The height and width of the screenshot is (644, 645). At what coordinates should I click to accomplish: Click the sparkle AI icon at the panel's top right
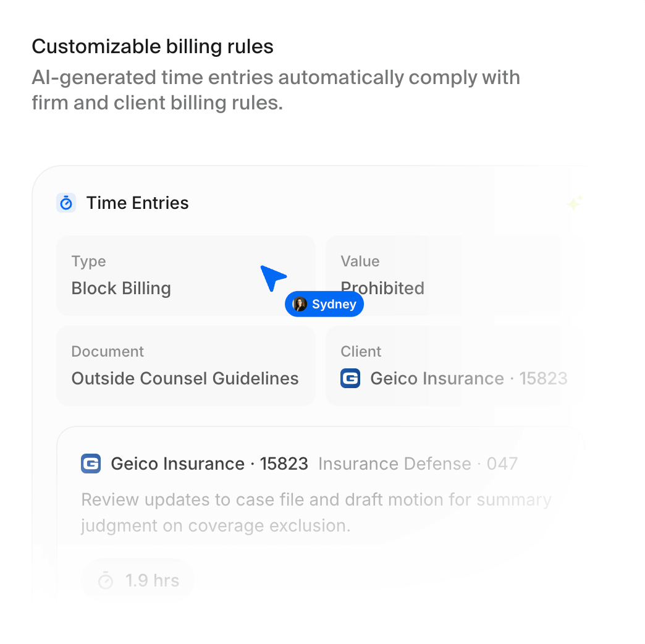click(575, 202)
